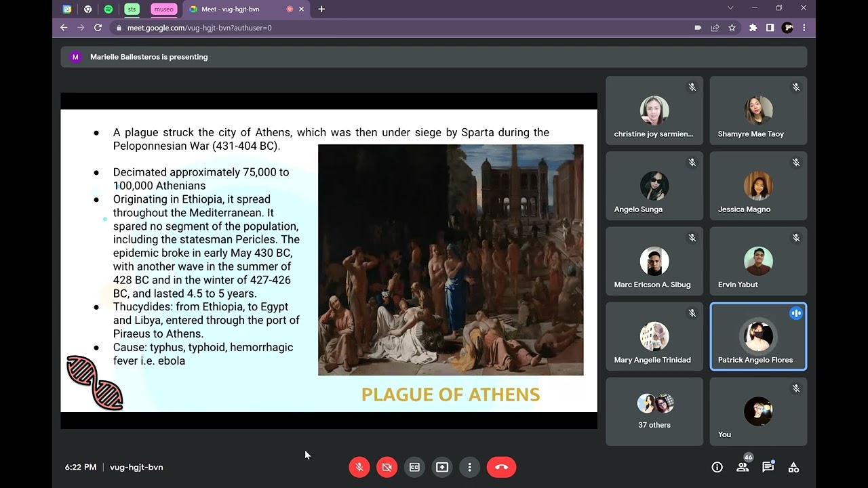Click Marielle Ballesteros is presenting banner
Image resolution: width=868 pixels, height=488 pixels.
pos(434,57)
